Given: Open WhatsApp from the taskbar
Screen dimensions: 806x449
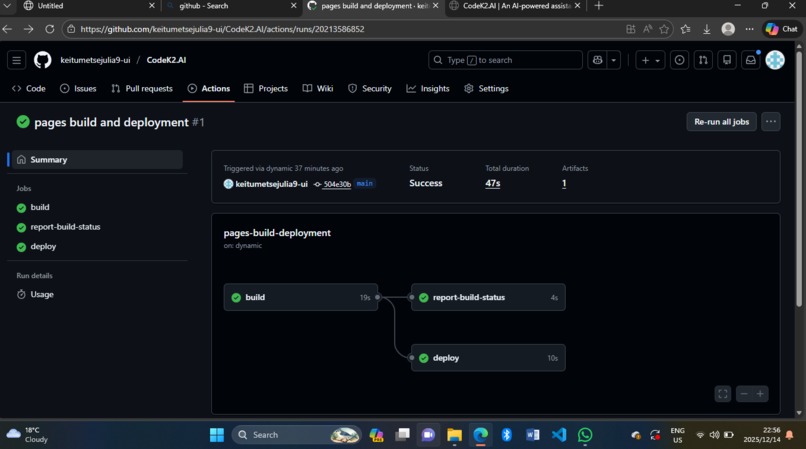Looking at the screenshot, I should 585,435.
